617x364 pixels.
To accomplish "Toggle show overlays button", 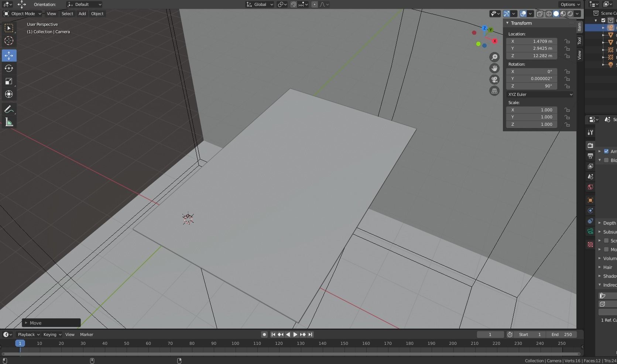I will (x=523, y=14).
